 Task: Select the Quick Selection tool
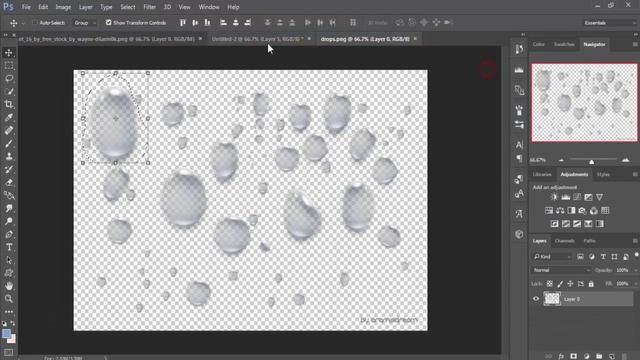pyautogui.click(x=9, y=91)
